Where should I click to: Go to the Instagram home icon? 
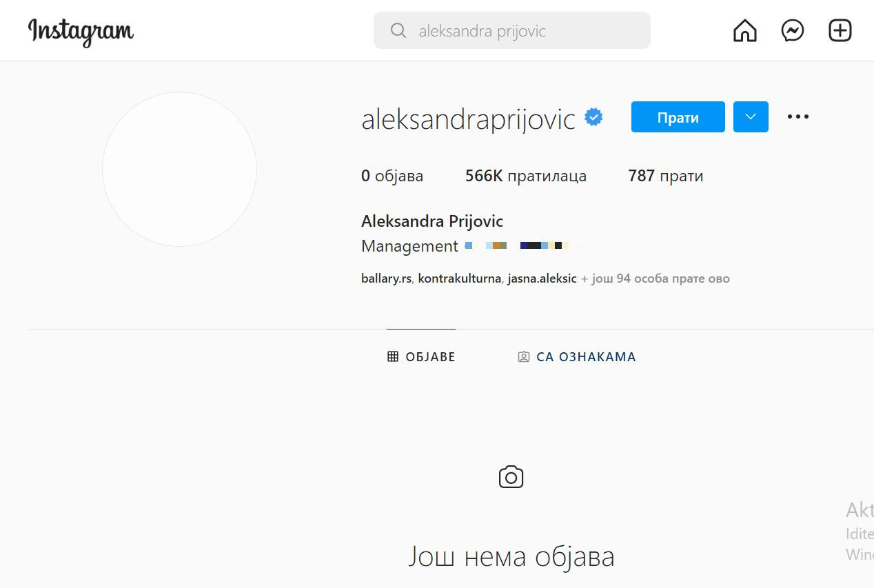pyautogui.click(x=745, y=30)
